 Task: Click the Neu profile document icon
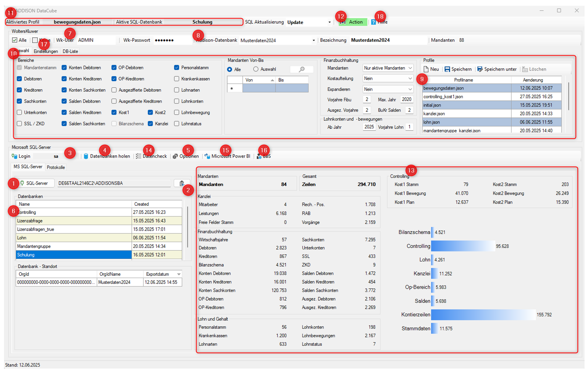point(426,69)
